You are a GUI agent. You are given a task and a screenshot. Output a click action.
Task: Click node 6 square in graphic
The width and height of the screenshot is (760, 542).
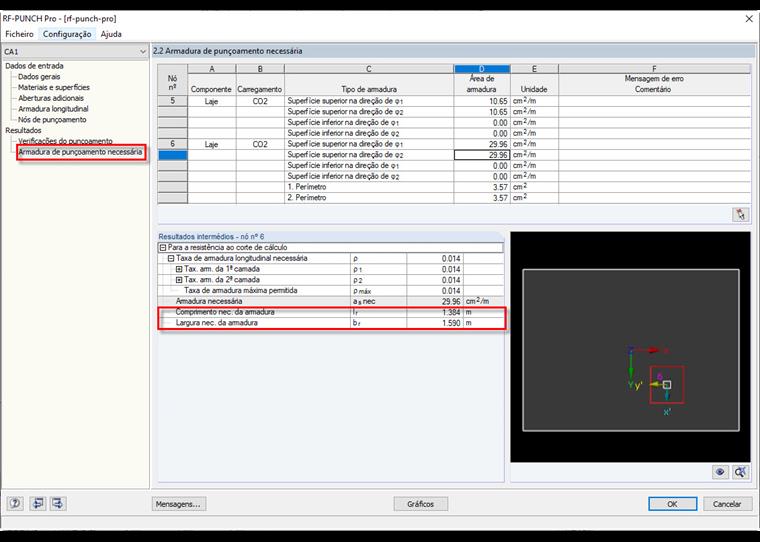tap(667, 384)
